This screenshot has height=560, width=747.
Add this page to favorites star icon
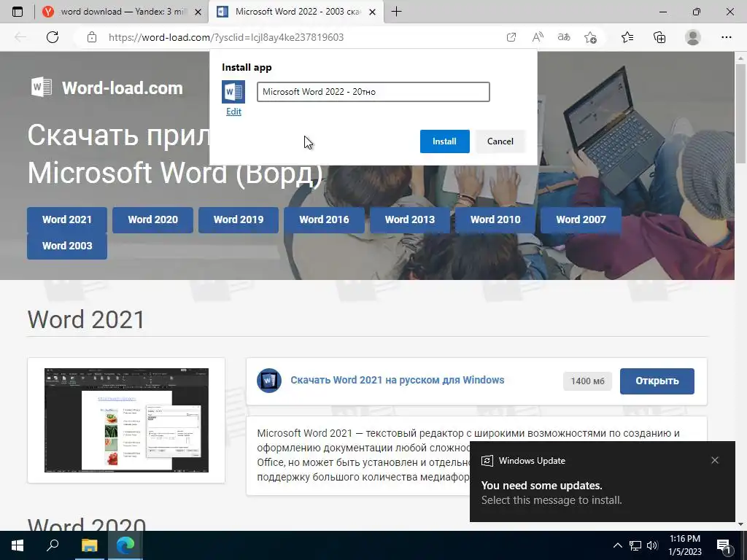(x=590, y=37)
